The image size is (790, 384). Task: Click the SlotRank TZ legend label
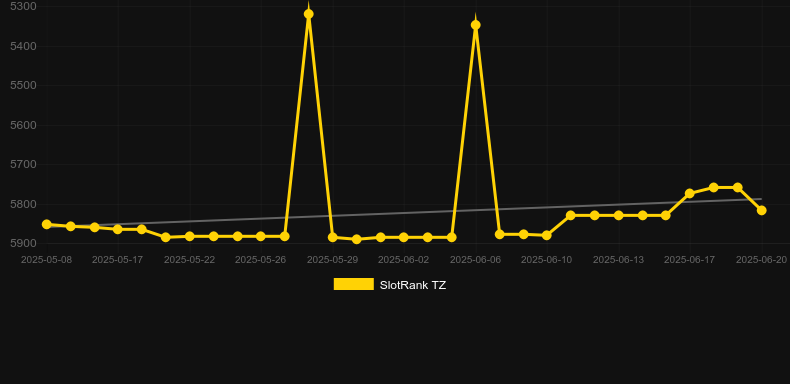tap(413, 285)
